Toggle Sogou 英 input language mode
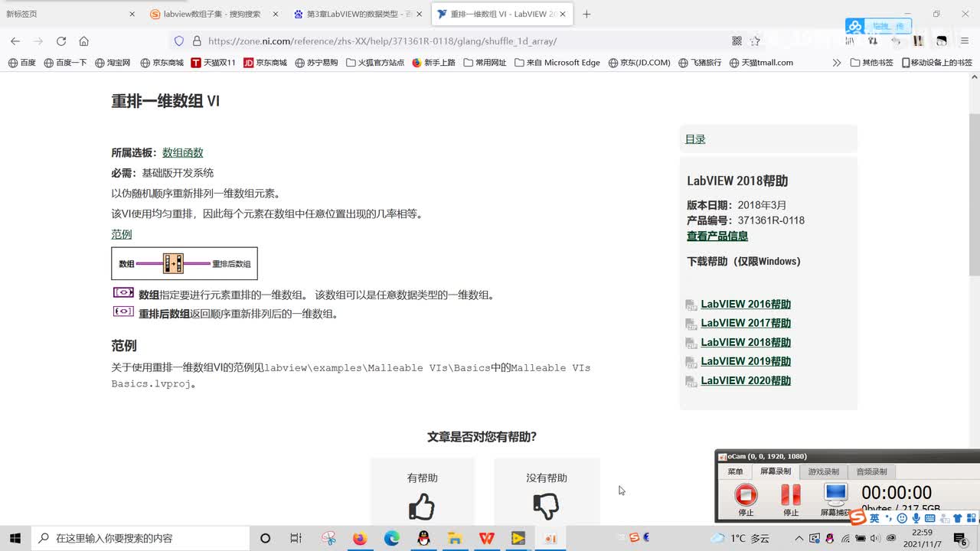Viewport: 980px width, 551px height. click(x=874, y=519)
